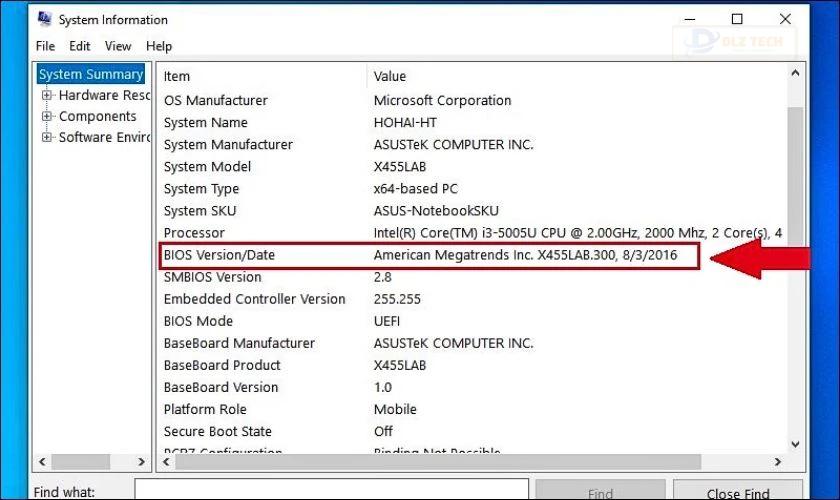Open the Edit menu
Viewport: 840px width, 500px height.
click(x=79, y=46)
